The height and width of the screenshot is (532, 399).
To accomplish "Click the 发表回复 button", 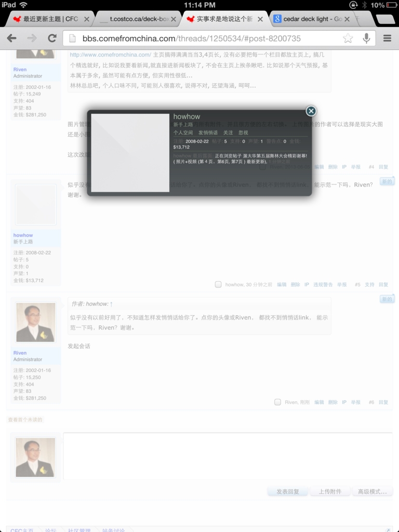I will (x=287, y=491).
